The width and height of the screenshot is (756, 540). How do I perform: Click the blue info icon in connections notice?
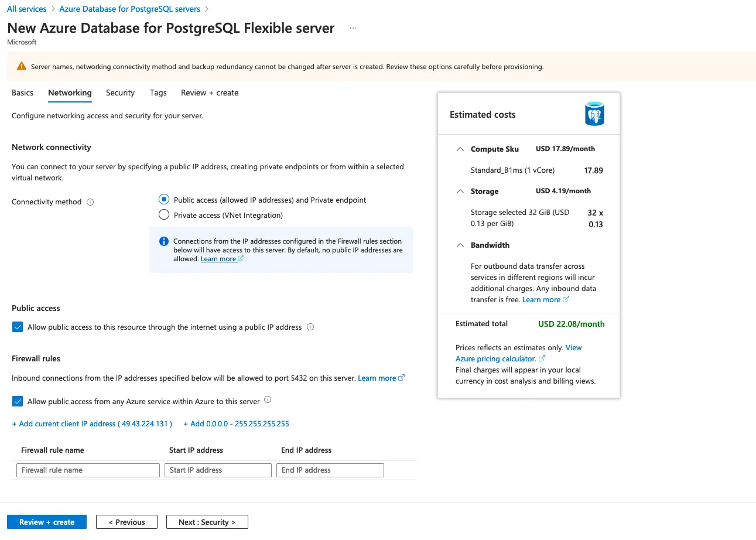pos(164,241)
